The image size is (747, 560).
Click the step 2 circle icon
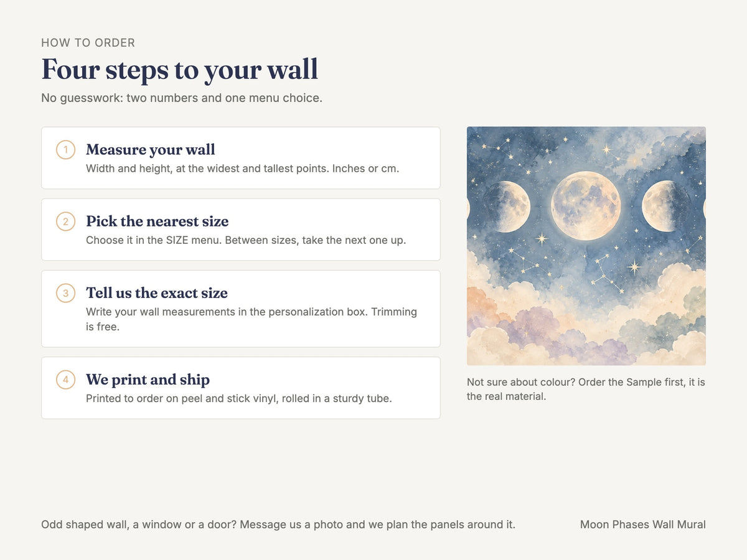pyautogui.click(x=65, y=221)
